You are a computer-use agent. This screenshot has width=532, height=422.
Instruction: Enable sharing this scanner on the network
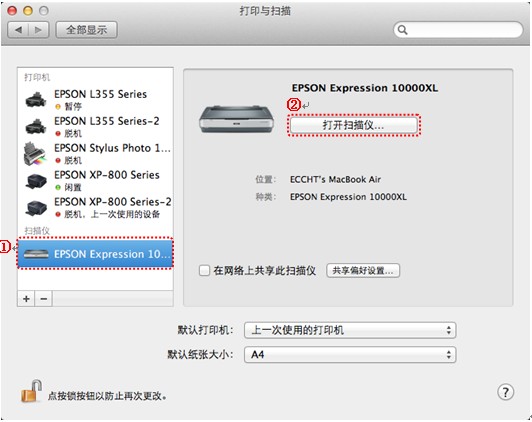click(x=204, y=270)
